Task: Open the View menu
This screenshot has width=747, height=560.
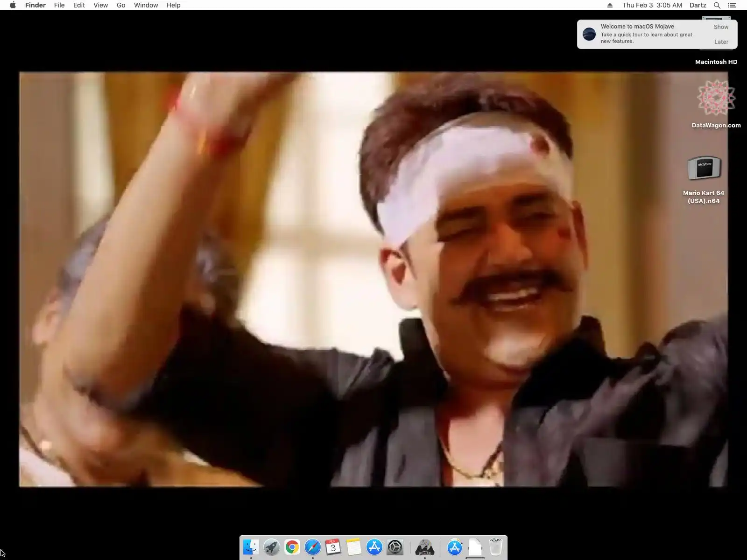Action: pyautogui.click(x=100, y=5)
